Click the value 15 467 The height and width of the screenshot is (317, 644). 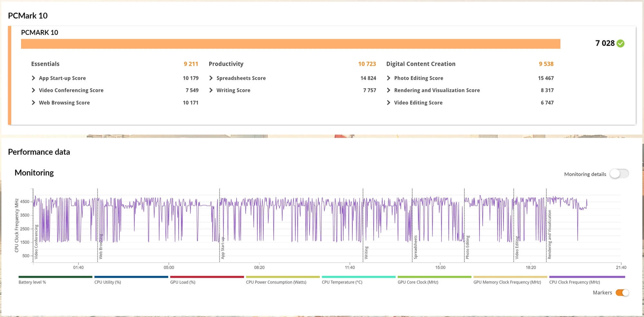point(546,78)
